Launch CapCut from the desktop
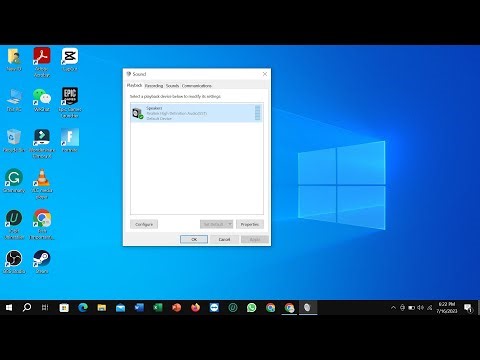The image size is (480, 360). tap(70, 59)
